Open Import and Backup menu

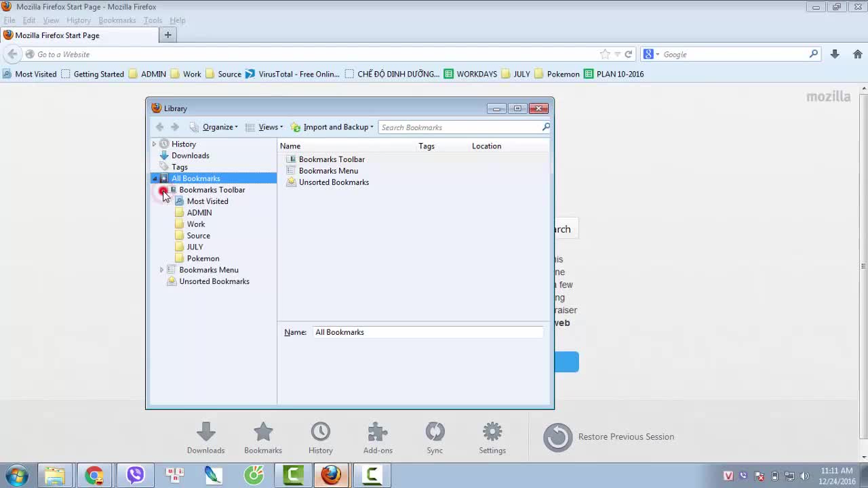click(332, 127)
